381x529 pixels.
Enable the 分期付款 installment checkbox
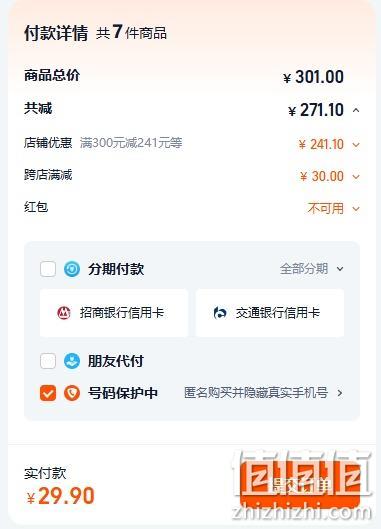tap(48, 269)
